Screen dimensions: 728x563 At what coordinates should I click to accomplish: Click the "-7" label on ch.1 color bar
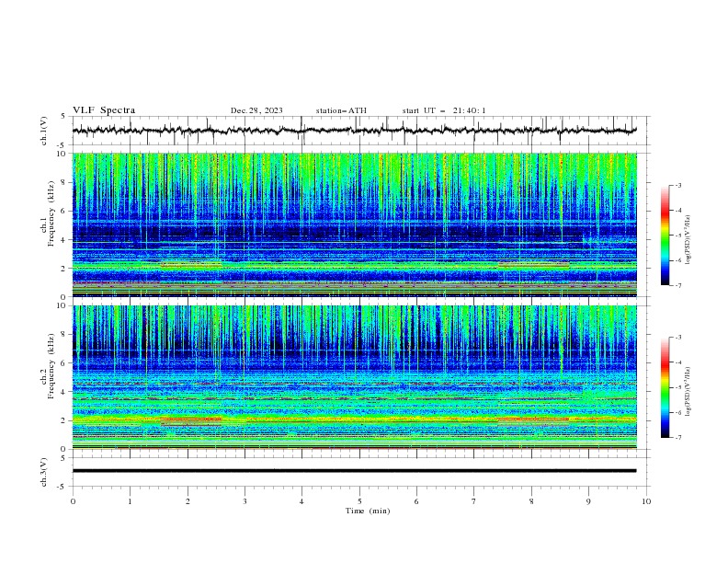click(x=677, y=285)
